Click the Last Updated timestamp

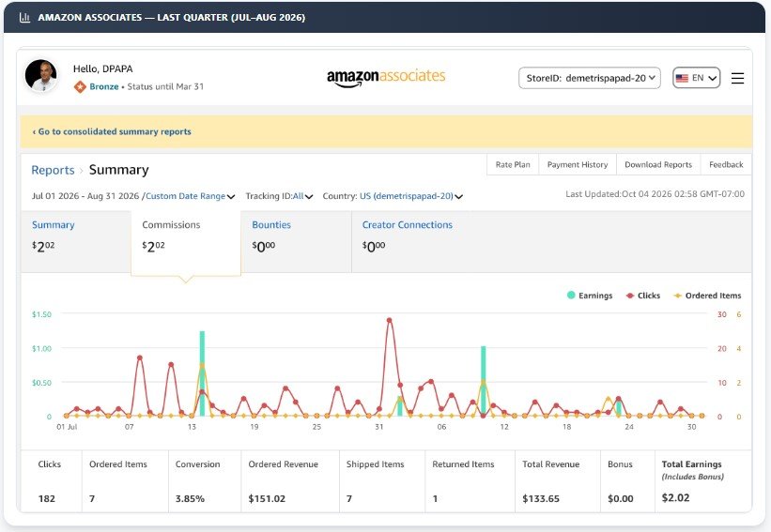tap(655, 194)
